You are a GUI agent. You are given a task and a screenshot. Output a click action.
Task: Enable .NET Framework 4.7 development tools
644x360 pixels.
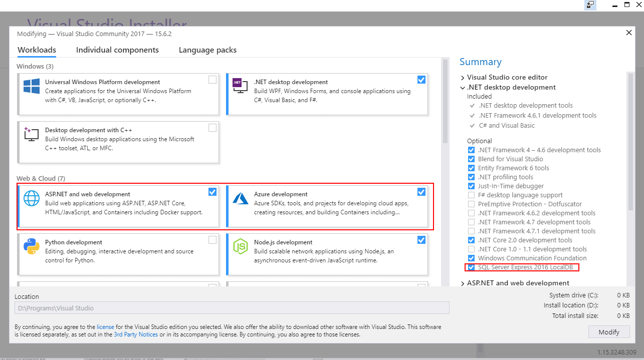471,222
